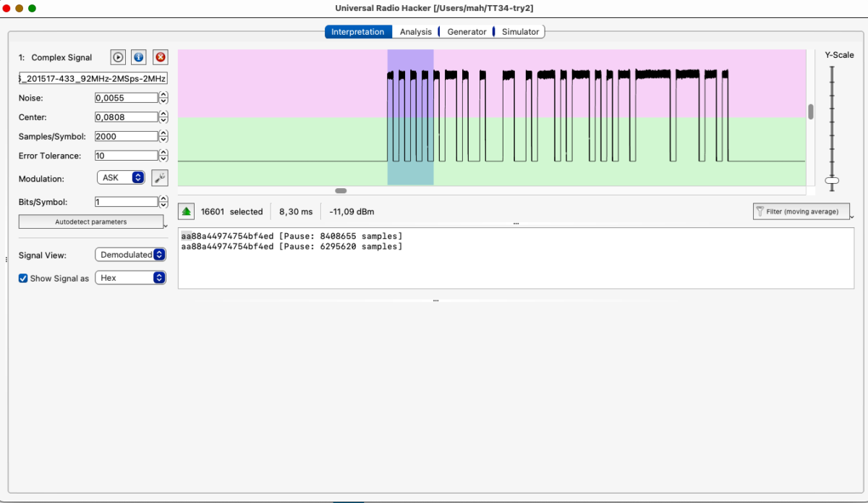Click the green tree icon beside selection info
Image resolution: width=868 pixels, height=503 pixels.
point(186,211)
